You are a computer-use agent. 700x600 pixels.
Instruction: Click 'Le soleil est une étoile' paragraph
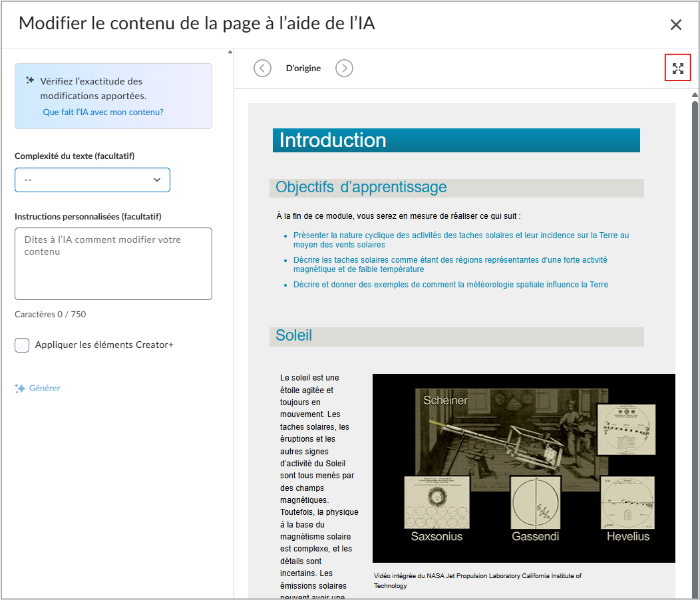pos(319,487)
